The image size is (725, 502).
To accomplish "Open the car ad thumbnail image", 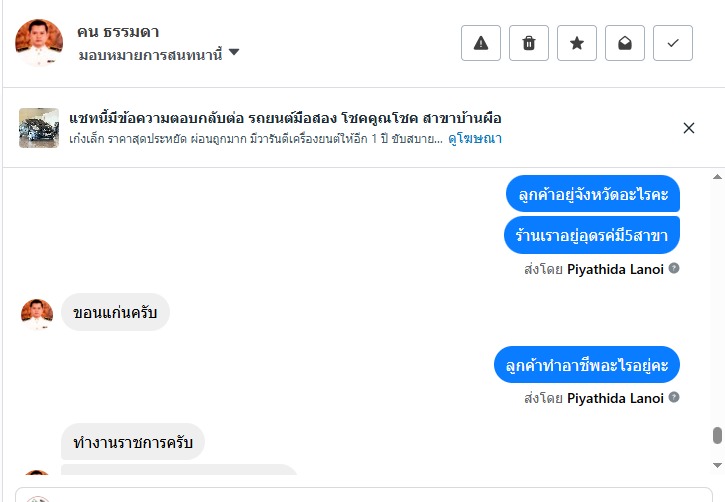I will click(x=39, y=128).
